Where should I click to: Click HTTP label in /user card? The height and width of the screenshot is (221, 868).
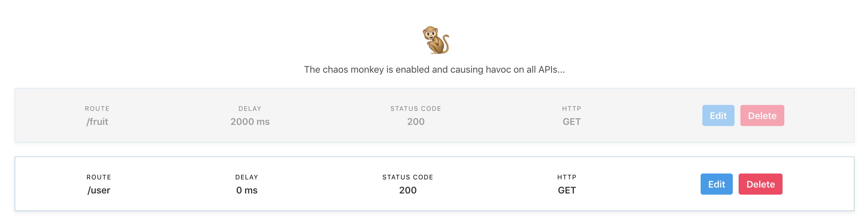[567, 177]
